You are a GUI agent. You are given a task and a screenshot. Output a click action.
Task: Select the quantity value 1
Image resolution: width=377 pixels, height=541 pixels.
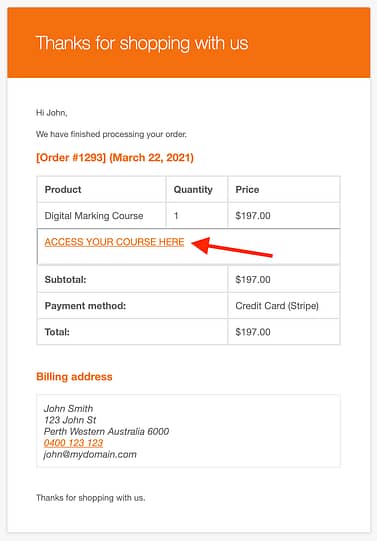pos(176,216)
